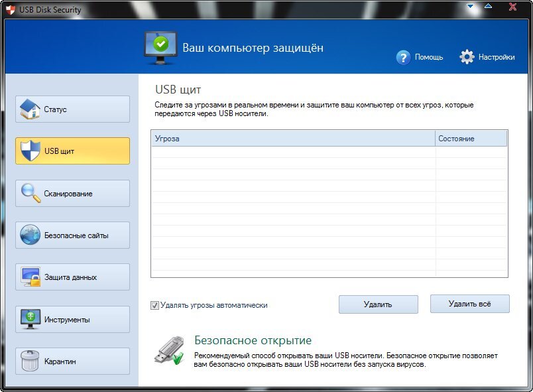Screen dimensions: 533x392
Task: Open the Безопасное открытие link
Action: pyautogui.click(x=253, y=340)
